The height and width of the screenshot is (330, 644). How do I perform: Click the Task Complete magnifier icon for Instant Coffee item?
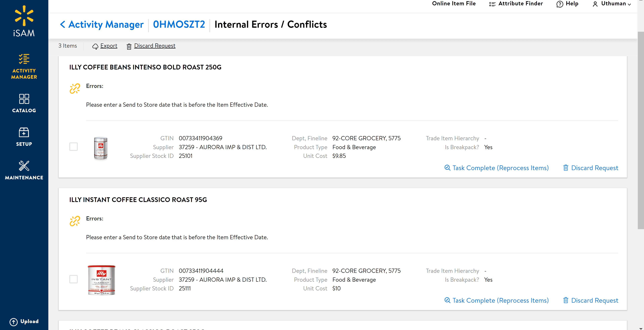pyautogui.click(x=447, y=300)
